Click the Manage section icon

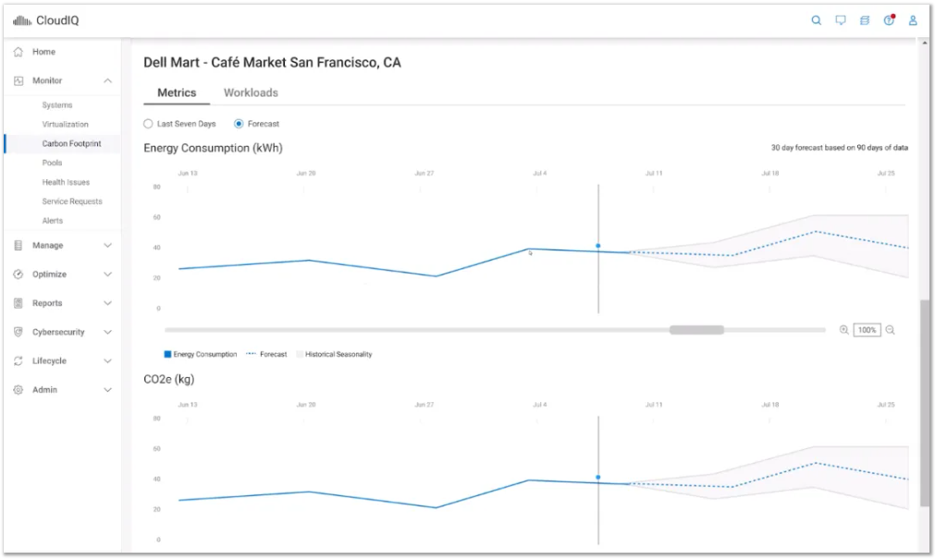tap(18, 246)
